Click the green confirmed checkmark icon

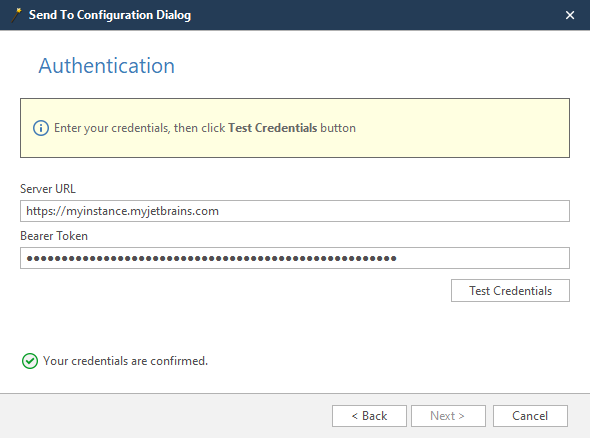(30, 361)
